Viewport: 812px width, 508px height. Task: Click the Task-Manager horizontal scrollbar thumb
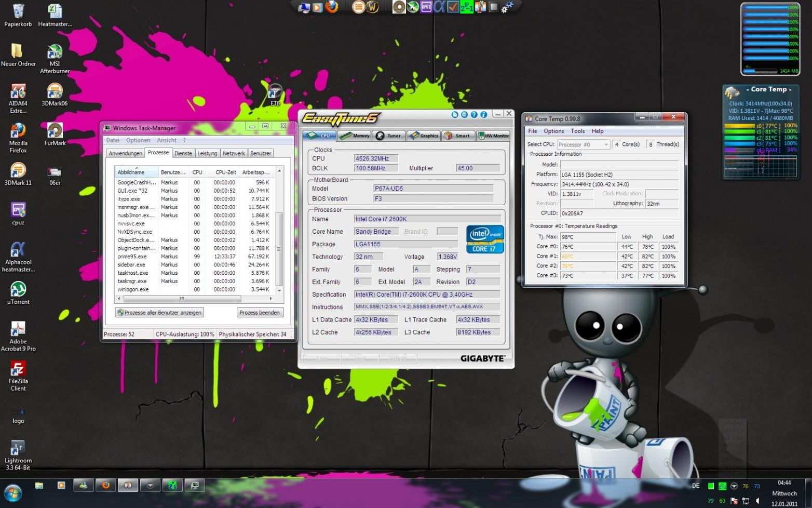point(182,299)
